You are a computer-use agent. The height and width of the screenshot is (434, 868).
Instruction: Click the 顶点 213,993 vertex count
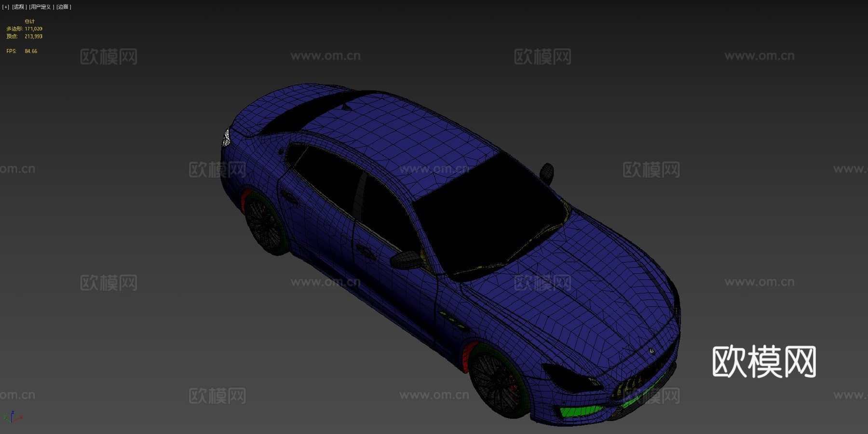pos(24,36)
